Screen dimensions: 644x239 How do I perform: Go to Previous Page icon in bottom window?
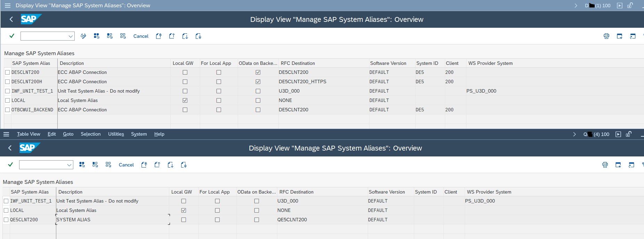[157, 165]
